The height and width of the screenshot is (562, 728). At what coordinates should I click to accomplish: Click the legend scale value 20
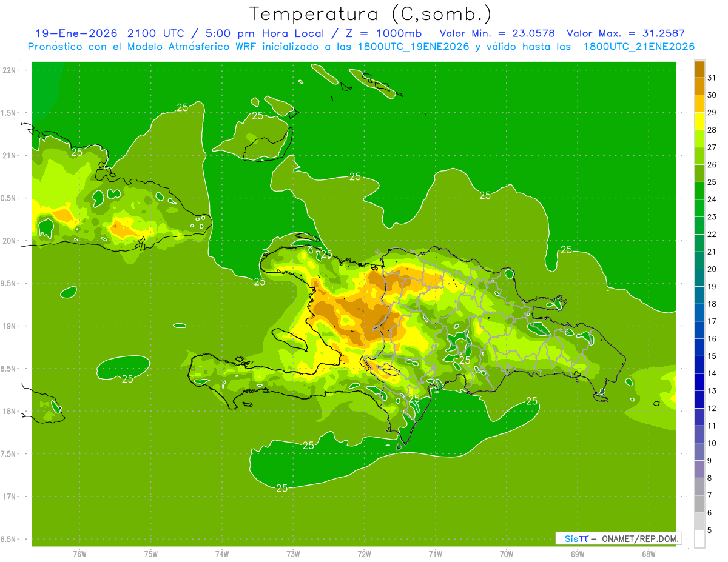tap(712, 269)
